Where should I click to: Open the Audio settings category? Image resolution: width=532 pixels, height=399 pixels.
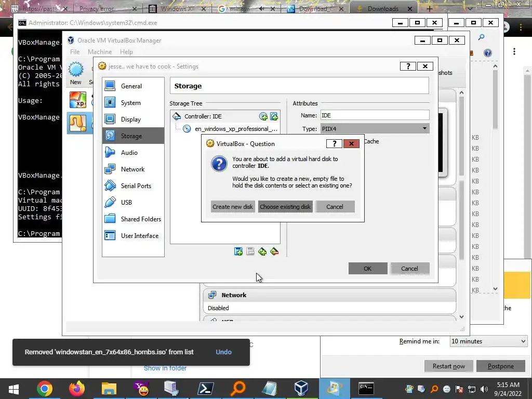tap(133, 153)
